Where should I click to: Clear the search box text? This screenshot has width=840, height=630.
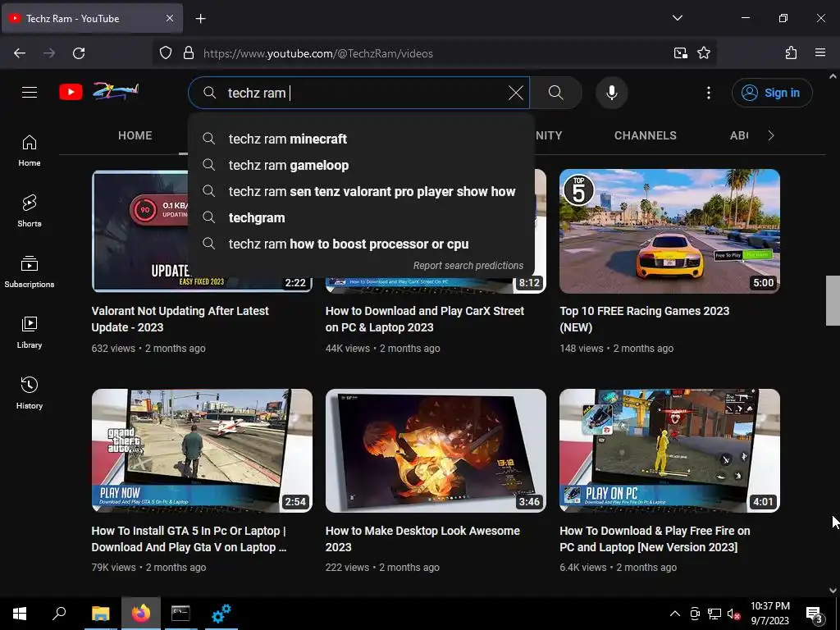pyautogui.click(x=515, y=93)
